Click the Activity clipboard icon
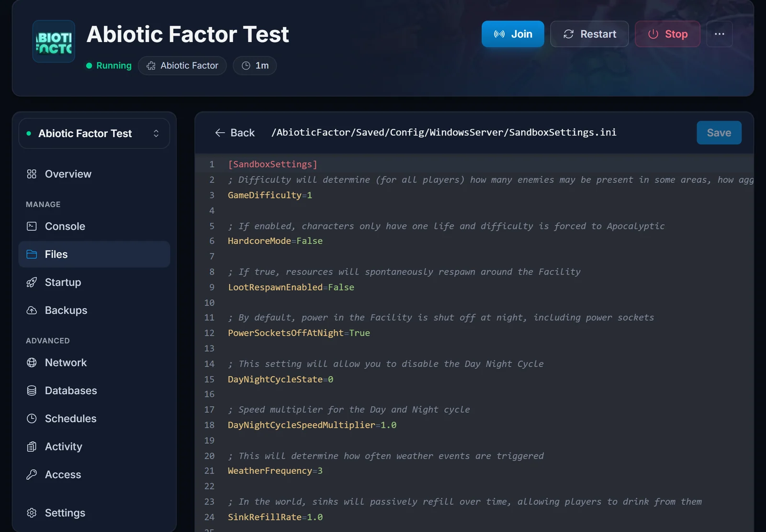This screenshot has width=766, height=532. point(32,447)
